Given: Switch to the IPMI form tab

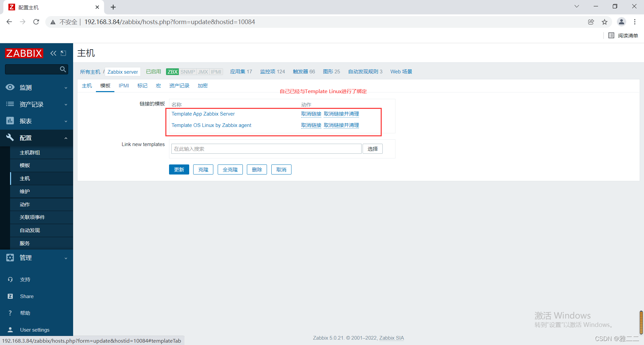Looking at the screenshot, I should coord(124,86).
